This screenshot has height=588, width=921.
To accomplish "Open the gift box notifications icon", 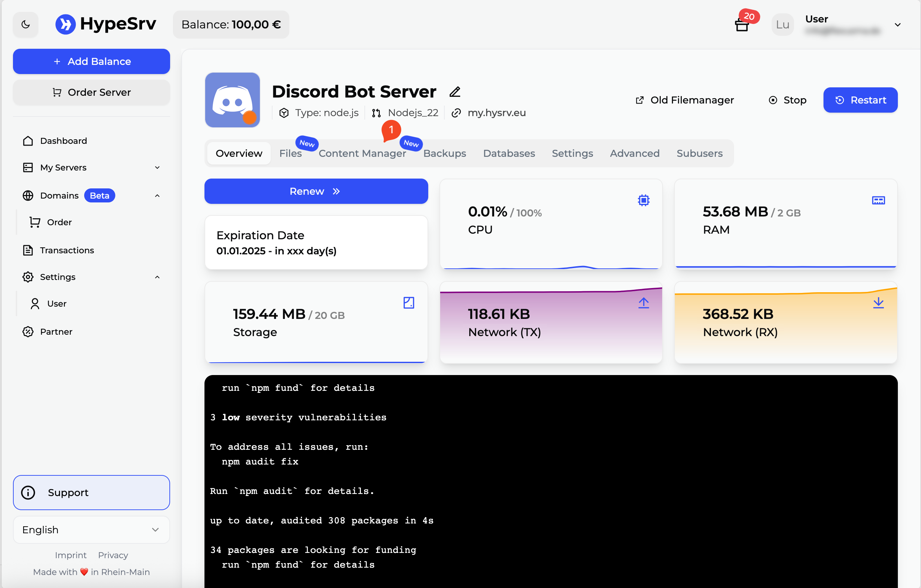I will tap(742, 25).
